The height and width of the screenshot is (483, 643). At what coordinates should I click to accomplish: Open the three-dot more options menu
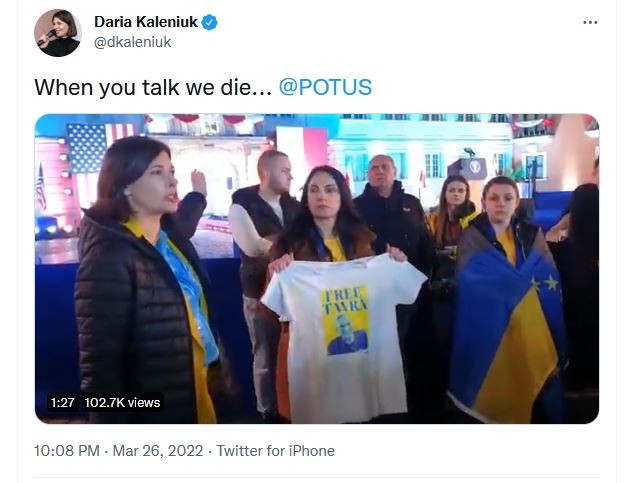590,22
